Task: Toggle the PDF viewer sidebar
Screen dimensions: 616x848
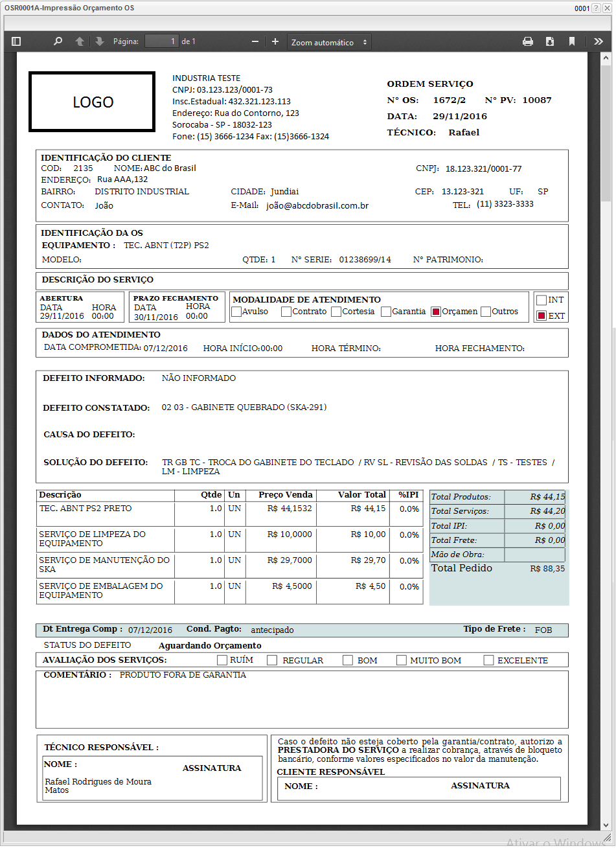Action: coord(17,41)
